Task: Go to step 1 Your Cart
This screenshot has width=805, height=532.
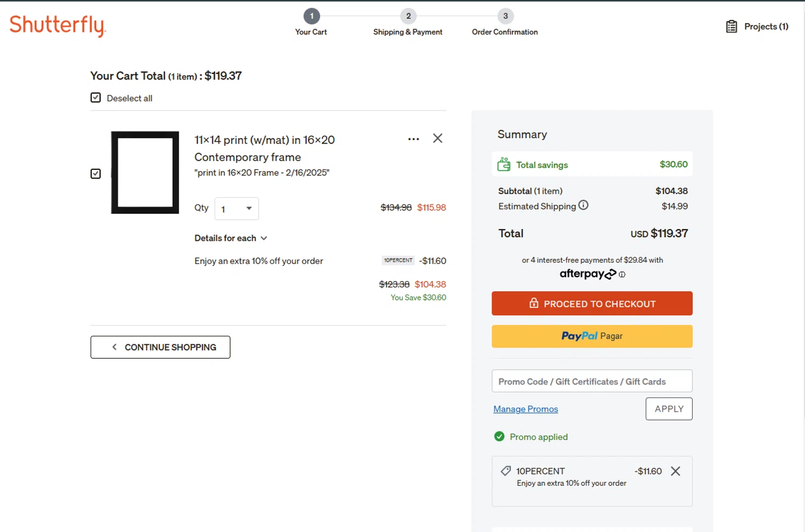Action: pyautogui.click(x=311, y=23)
